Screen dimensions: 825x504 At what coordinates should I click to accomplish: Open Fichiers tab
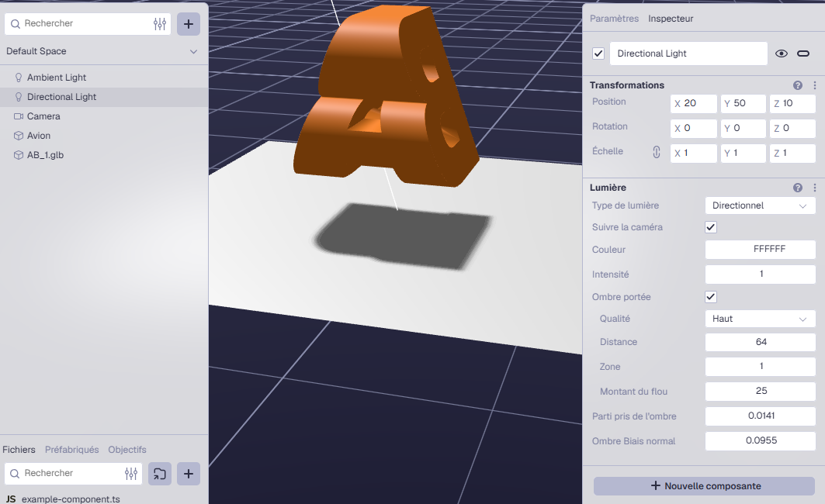(19, 450)
